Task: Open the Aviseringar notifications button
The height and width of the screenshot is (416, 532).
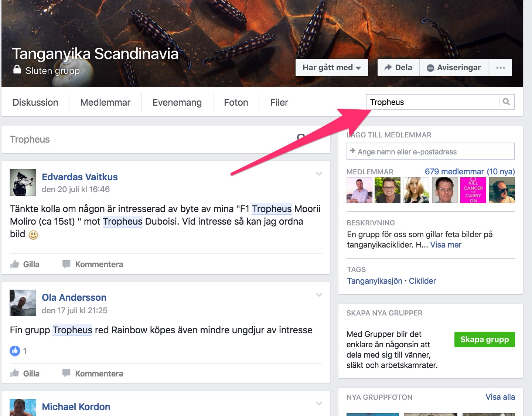Action: tap(454, 68)
